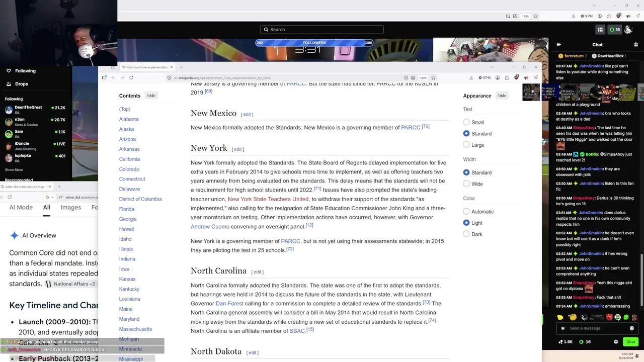Open Wikipedia browser menu hamburger icon
Viewport: 644px width, 362px height.
click(536, 77)
